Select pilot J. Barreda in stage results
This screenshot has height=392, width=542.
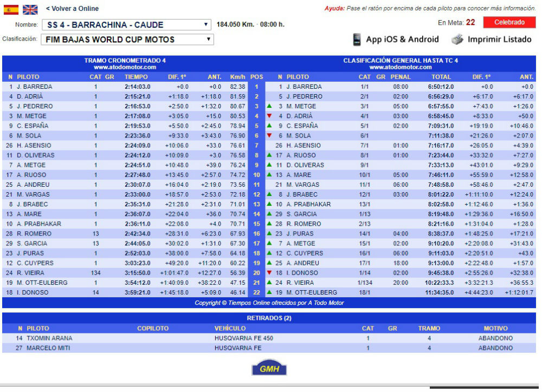(35, 87)
